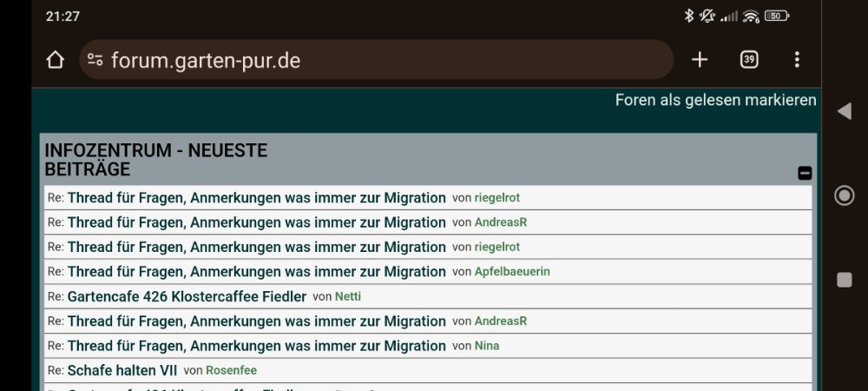View Nina's user profile
Viewport: 868px width, 391px height.
pos(487,346)
